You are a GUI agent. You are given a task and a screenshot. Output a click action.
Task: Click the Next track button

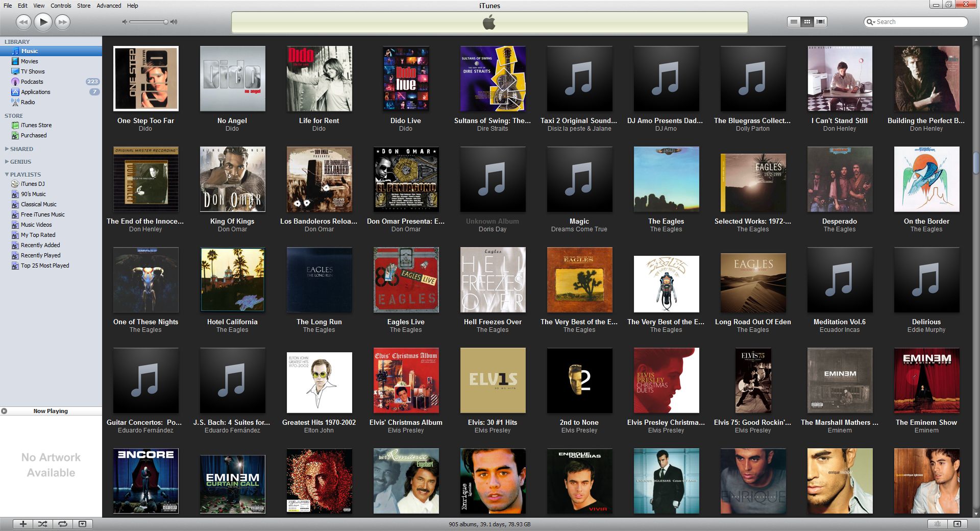[63, 22]
